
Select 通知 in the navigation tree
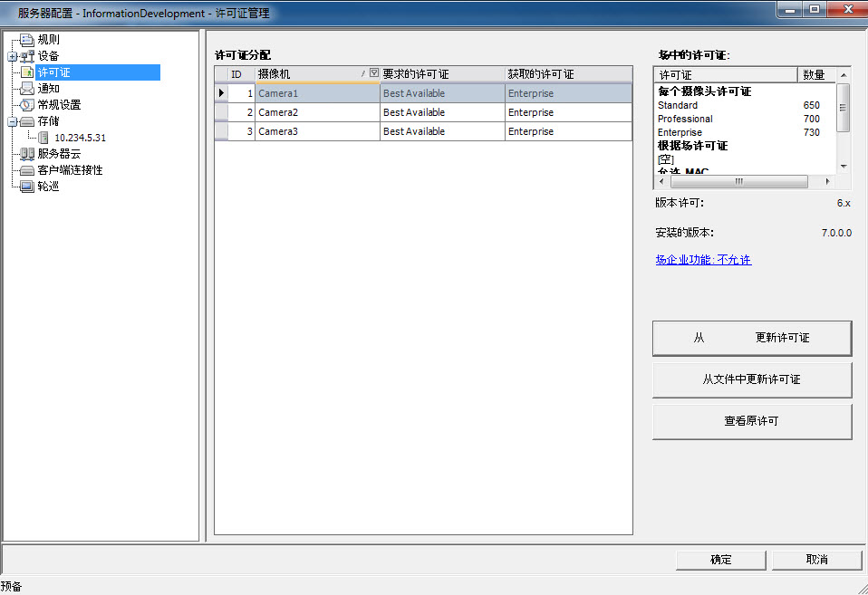[x=48, y=89]
